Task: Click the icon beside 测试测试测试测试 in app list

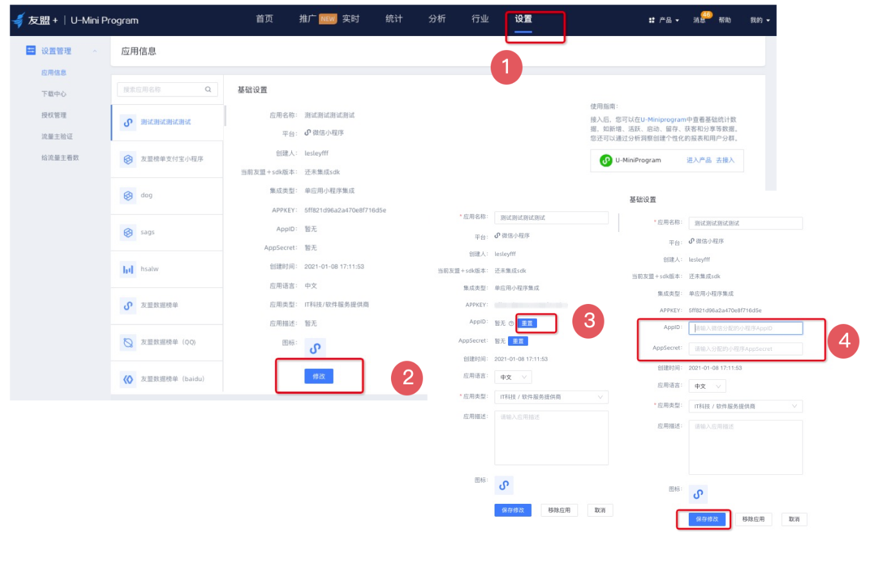Action: pyautogui.click(x=128, y=122)
